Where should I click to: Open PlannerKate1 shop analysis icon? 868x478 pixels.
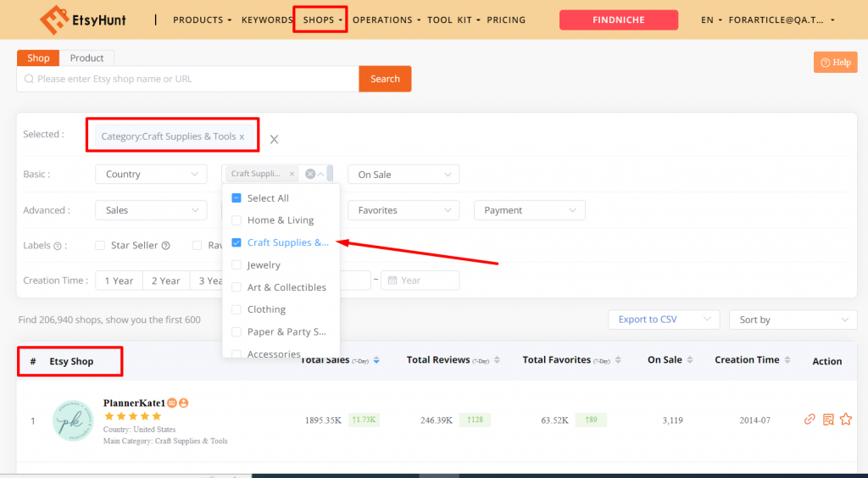(x=828, y=420)
